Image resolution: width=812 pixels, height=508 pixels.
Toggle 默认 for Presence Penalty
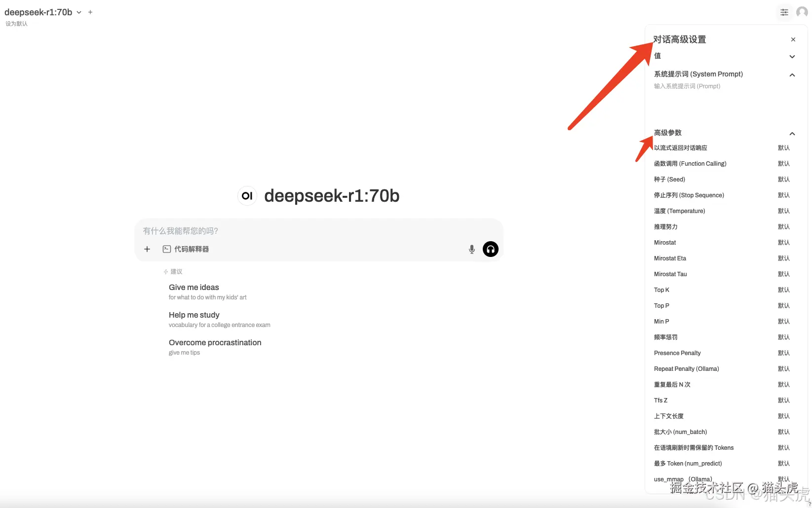click(784, 353)
